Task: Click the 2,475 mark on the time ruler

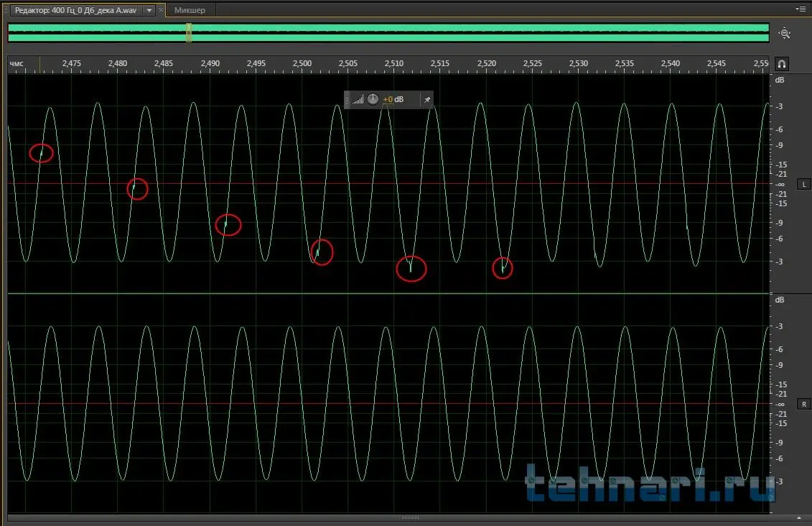Action: coord(72,63)
